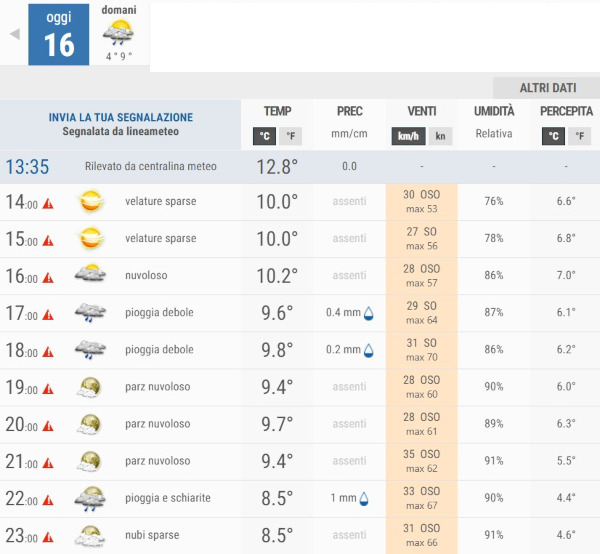Click scattered clouds icon at 23:00
The height and width of the screenshot is (554, 600).
pyautogui.click(x=91, y=536)
